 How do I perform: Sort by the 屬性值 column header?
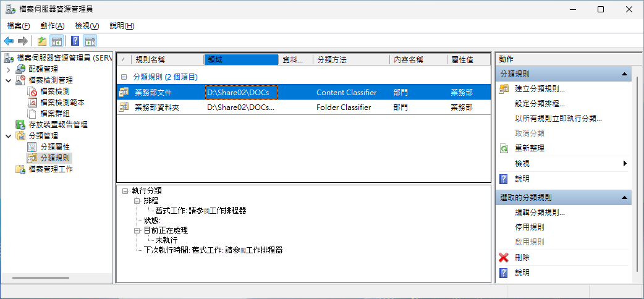coord(468,59)
